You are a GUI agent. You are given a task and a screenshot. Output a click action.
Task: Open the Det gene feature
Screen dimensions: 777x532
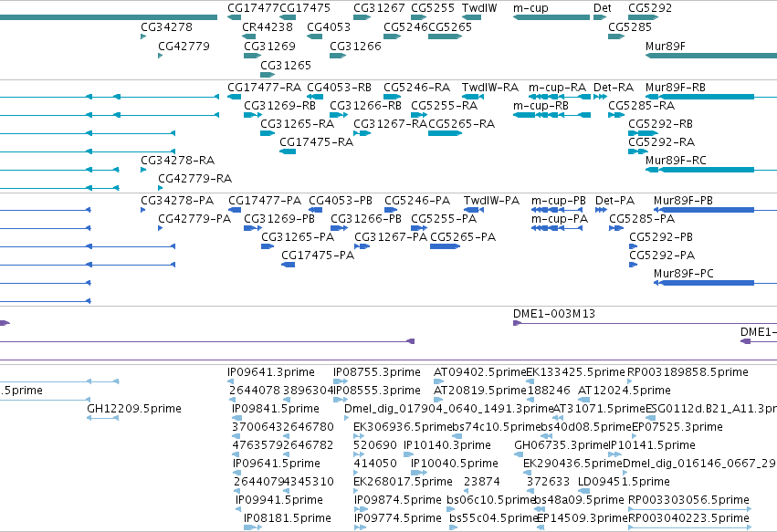click(x=600, y=17)
